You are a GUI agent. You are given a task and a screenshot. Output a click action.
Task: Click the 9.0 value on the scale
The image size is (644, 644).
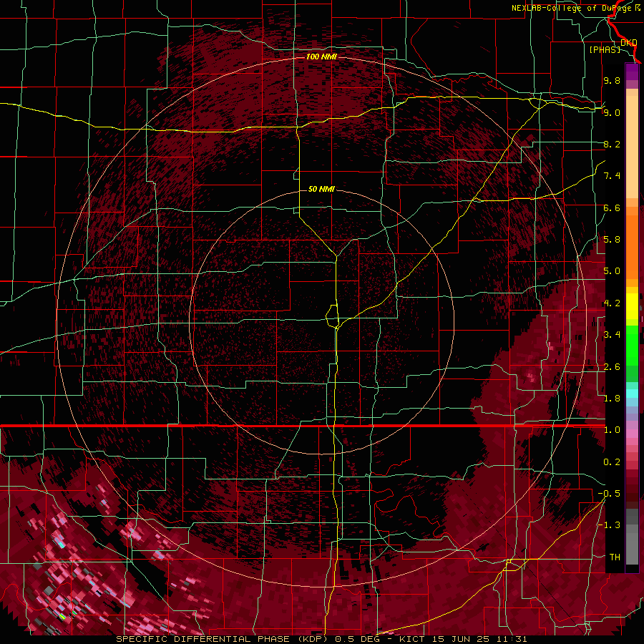pos(612,112)
